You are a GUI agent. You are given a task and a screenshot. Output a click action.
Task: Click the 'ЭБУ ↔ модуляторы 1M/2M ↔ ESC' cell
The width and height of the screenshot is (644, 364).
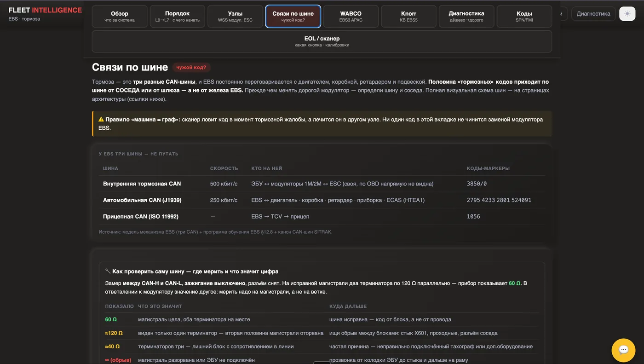[342, 184]
